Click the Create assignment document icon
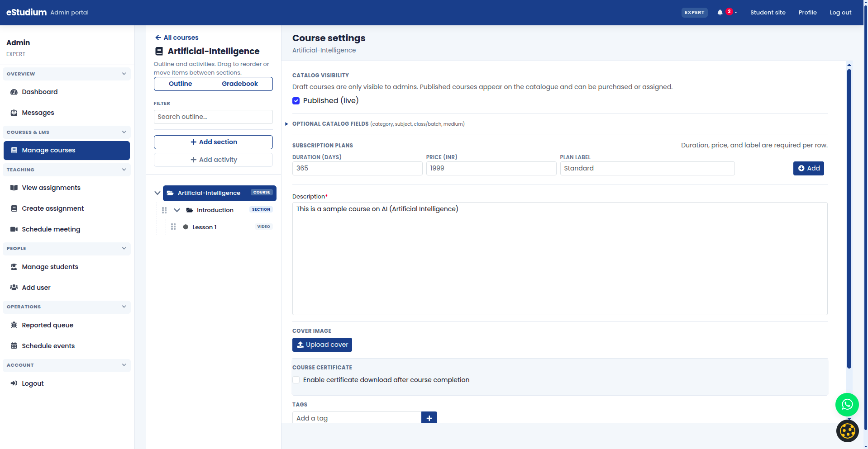The width and height of the screenshot is (868, 449). coord(14,208)
